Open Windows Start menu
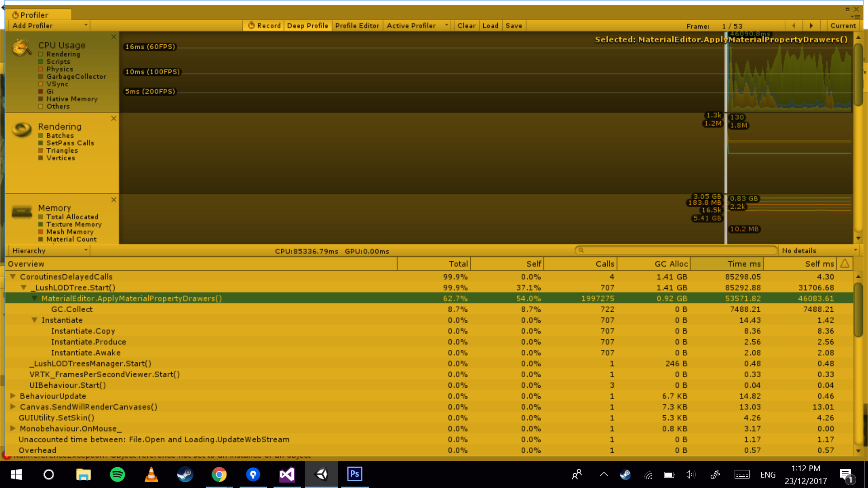The width and height of the screenshot is (868, 488). (x=16, y=474)
